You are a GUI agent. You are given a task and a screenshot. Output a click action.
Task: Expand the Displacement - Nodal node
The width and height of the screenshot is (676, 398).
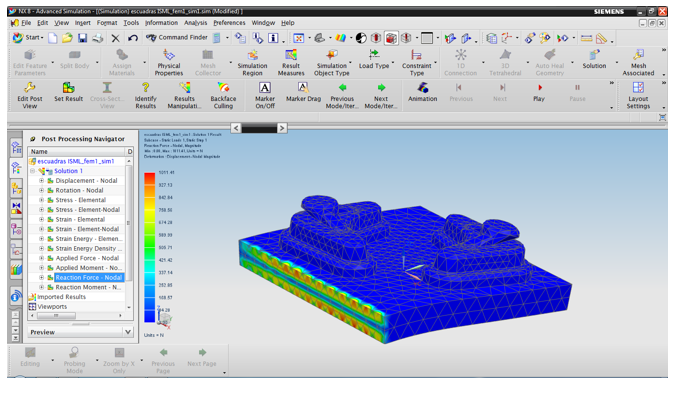pyautogui.click(x=41, y=181)
